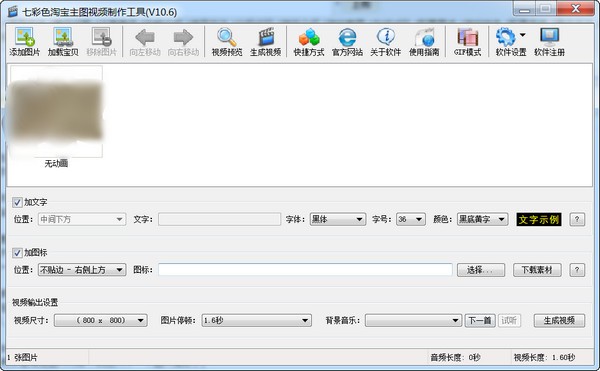600x371 pixels.
Task: Click the 试听 audition button
Action: pyautogui.click(x=509, y=320)
